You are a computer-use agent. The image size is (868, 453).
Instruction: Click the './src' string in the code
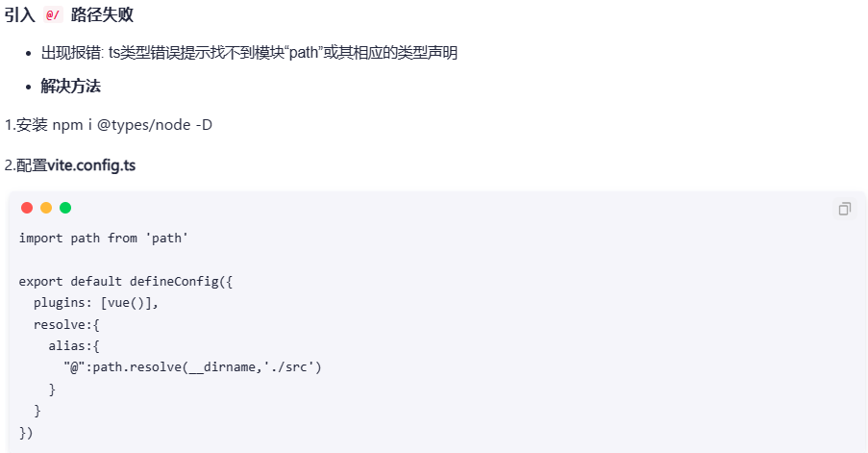point(292,367)
